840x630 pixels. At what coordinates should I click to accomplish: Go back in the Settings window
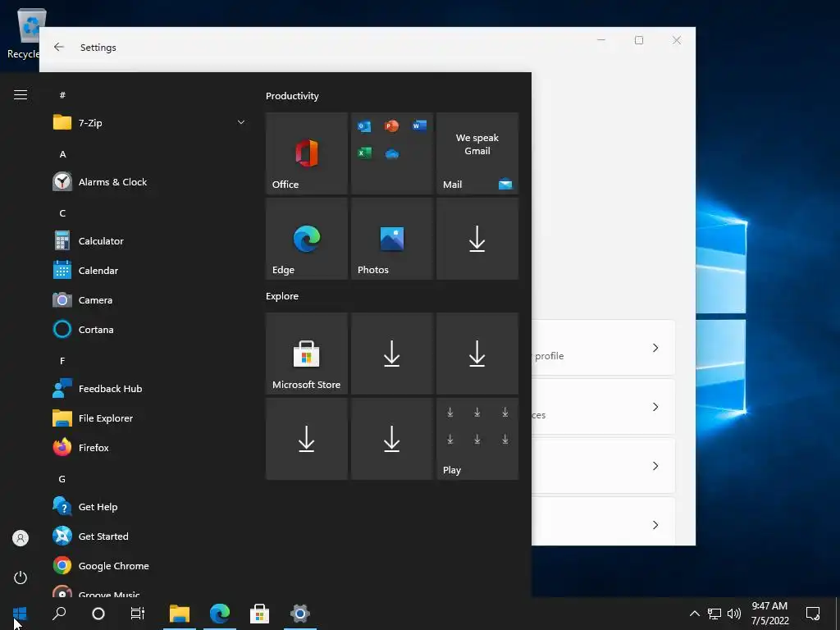pos(59,47)
